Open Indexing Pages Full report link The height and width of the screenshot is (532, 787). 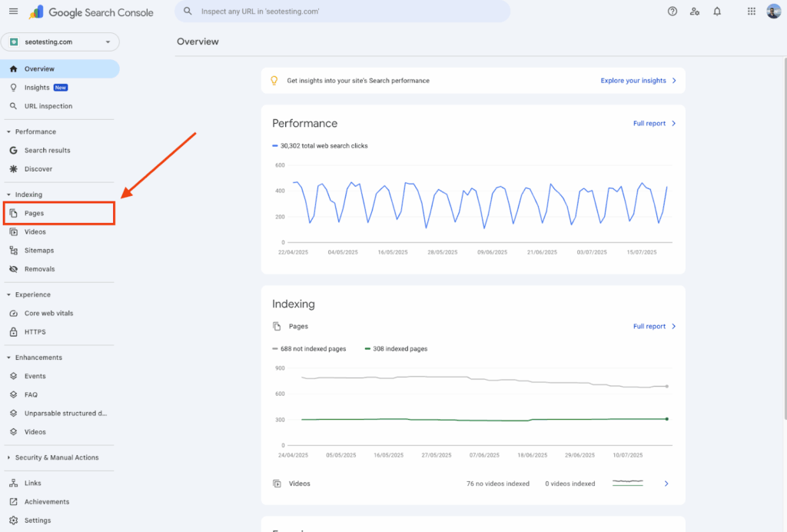(649, 326)
